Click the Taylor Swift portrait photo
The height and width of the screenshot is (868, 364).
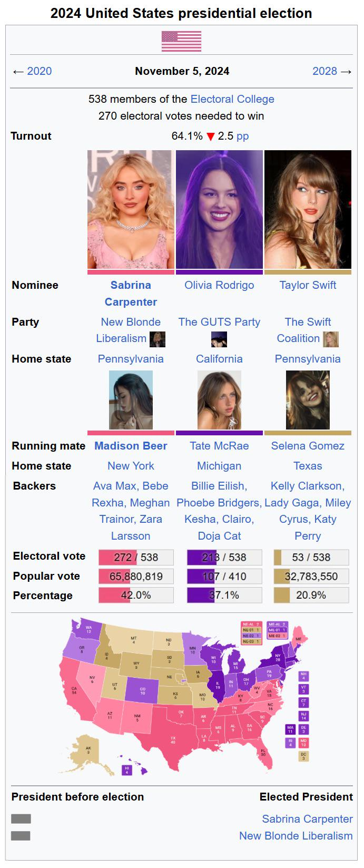tap(308, 209)
